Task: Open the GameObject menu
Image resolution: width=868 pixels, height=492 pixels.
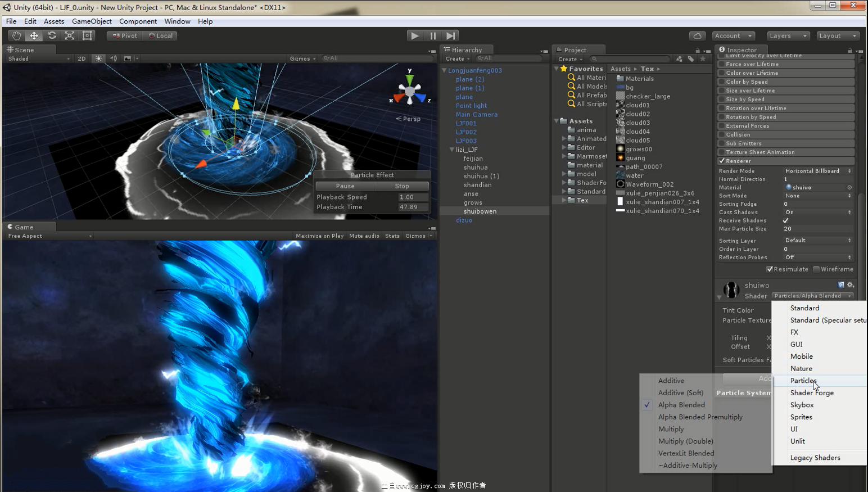Action: pos(92,21)
